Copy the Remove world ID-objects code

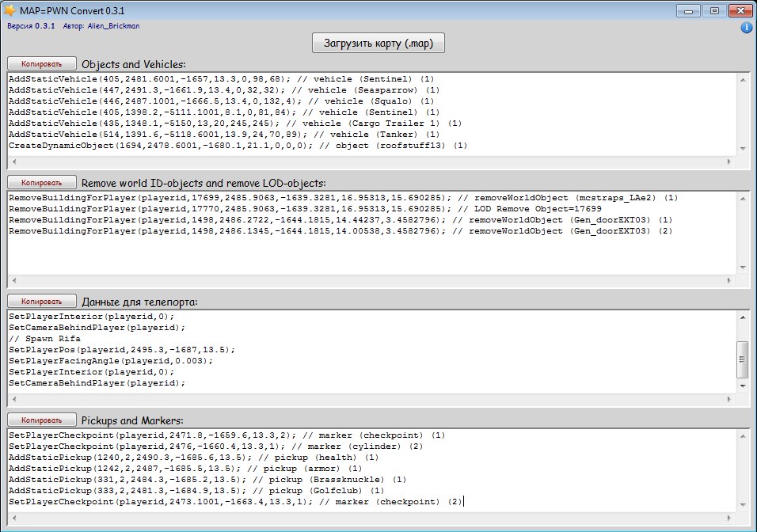pyautogui.click(x=41, y=182)
